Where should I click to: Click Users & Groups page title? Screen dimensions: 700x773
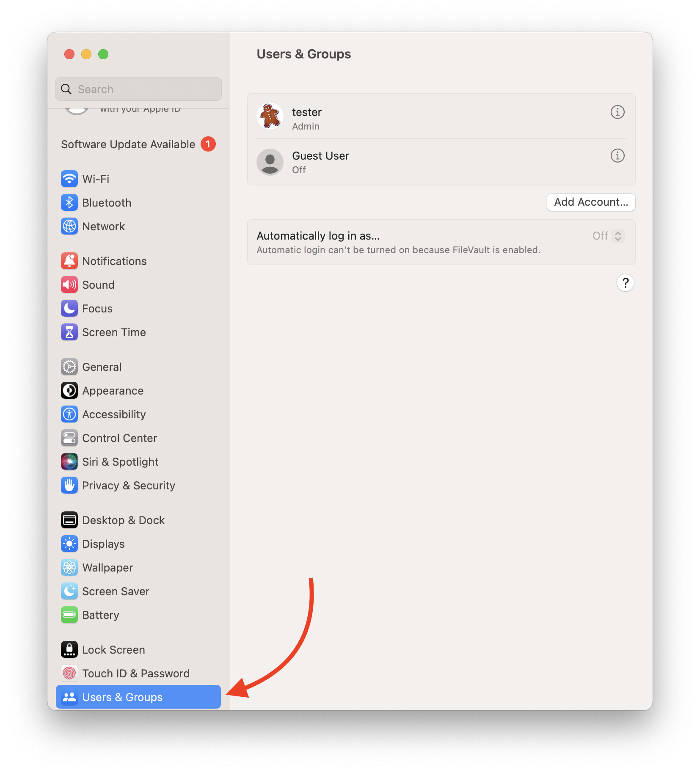[303, 54]
